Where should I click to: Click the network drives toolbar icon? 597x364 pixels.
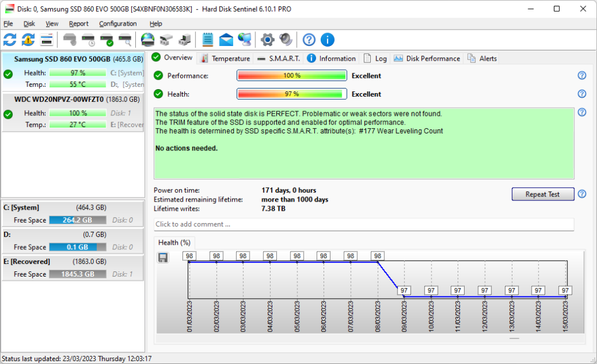pyautogui.click(x=166, y=40)
